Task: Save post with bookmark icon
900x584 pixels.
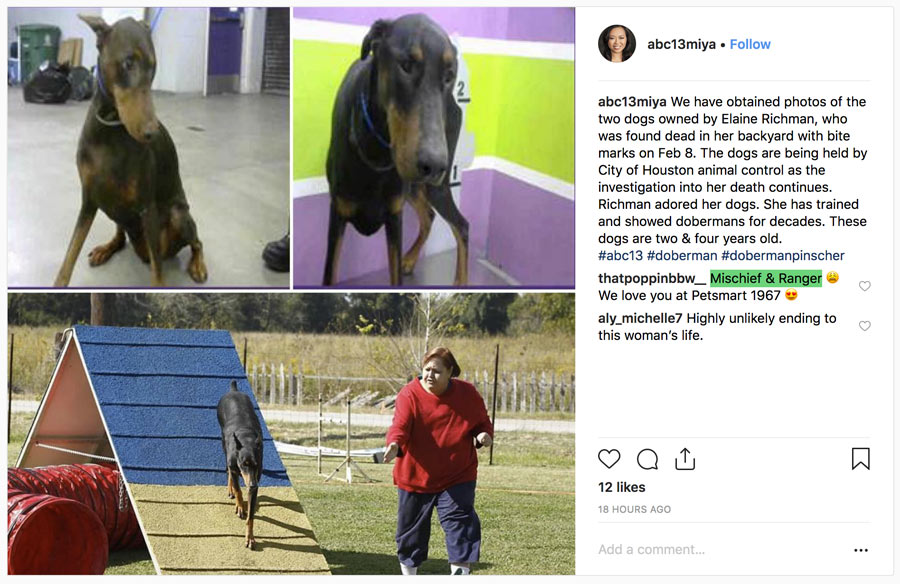Action: 860,459
